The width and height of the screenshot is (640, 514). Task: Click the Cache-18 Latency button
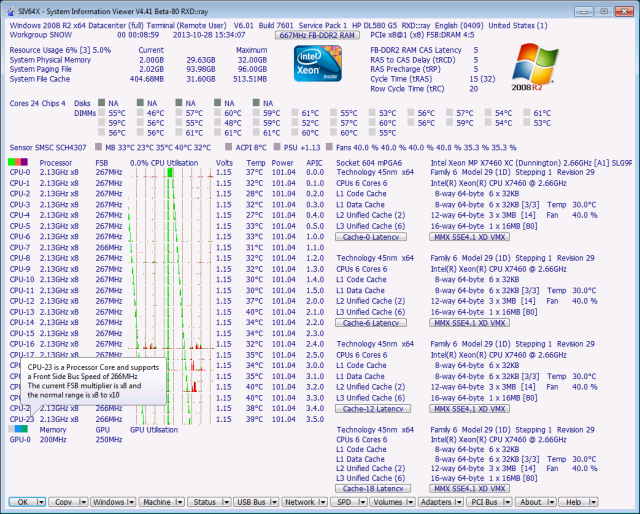coord(373,488)
